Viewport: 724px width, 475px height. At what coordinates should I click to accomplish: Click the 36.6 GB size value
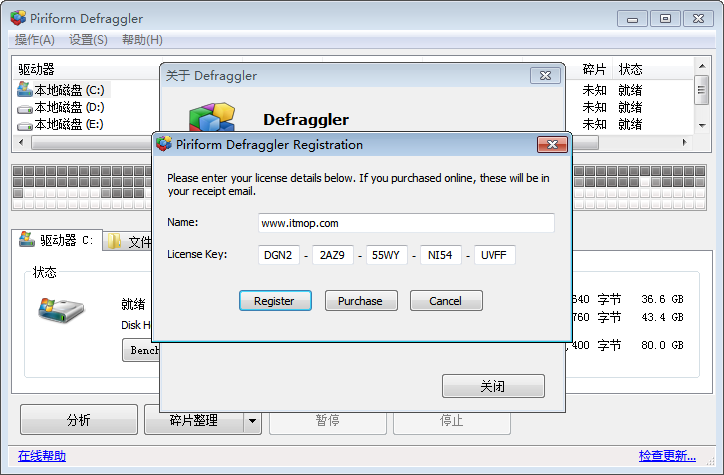[x=662, y=300]
